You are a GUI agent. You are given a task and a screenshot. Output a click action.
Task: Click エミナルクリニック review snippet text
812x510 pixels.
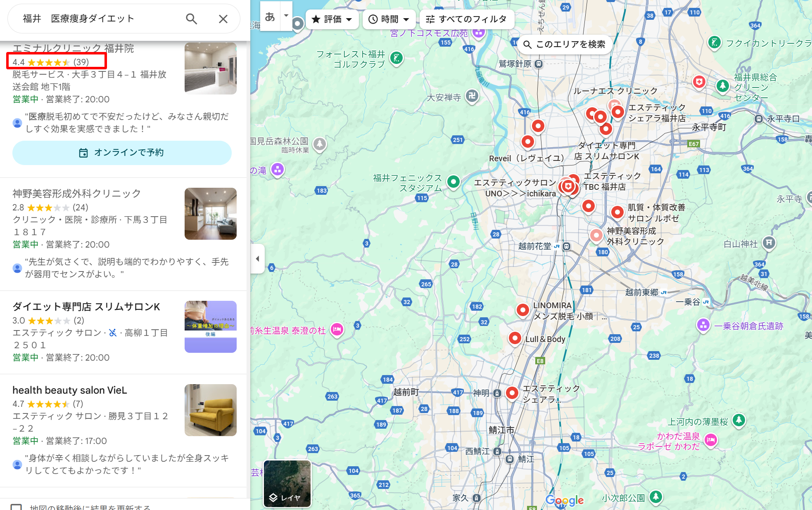tap(127, 123)
